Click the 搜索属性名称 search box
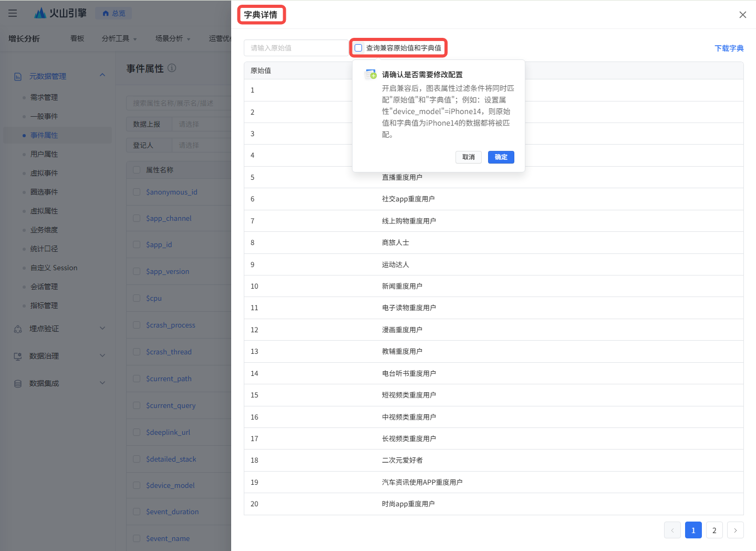The image size is (756, 551). tap(179, 103)
